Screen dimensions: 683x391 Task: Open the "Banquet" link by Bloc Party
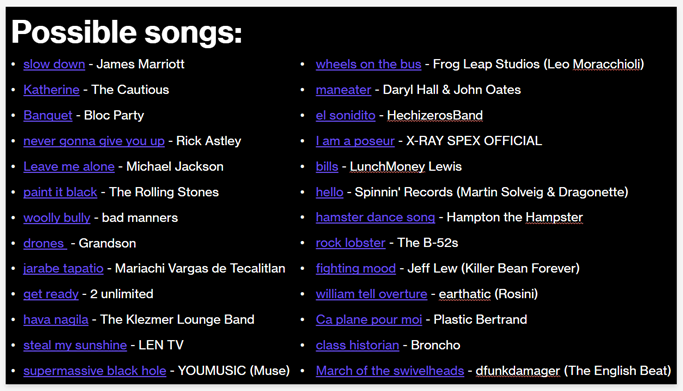(47, 115)
